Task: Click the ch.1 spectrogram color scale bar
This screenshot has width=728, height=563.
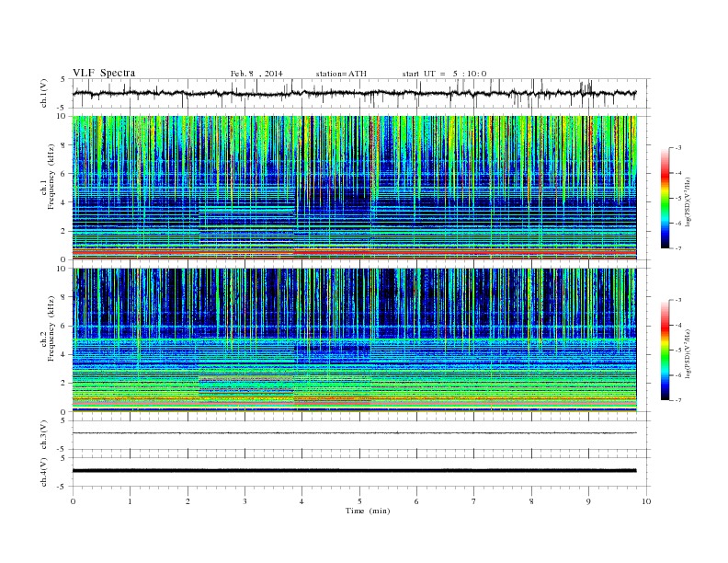Action: point(665,199)
